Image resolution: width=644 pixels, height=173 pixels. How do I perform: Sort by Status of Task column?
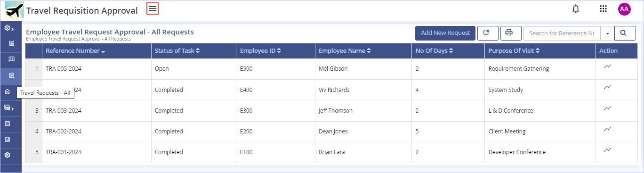click(177, 51)
